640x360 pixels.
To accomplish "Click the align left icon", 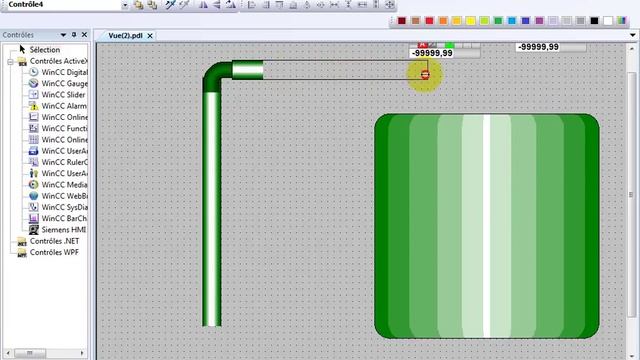I will (252, 5).
